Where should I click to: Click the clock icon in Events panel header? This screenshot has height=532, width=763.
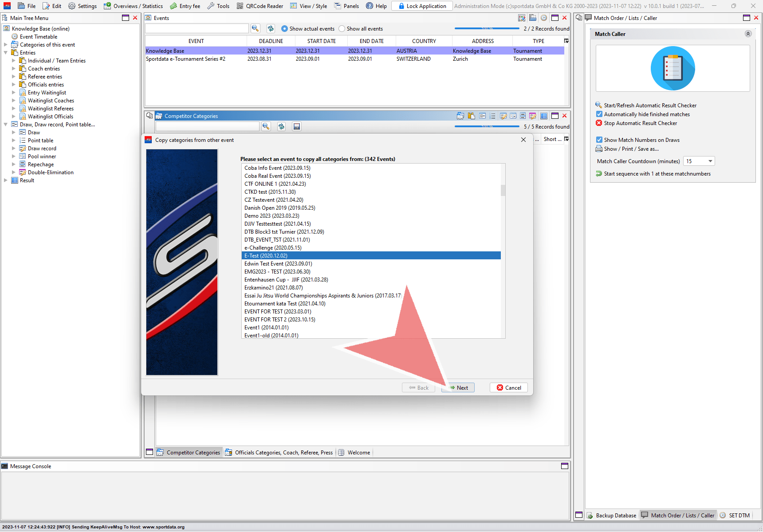click(x=543, y=18)
